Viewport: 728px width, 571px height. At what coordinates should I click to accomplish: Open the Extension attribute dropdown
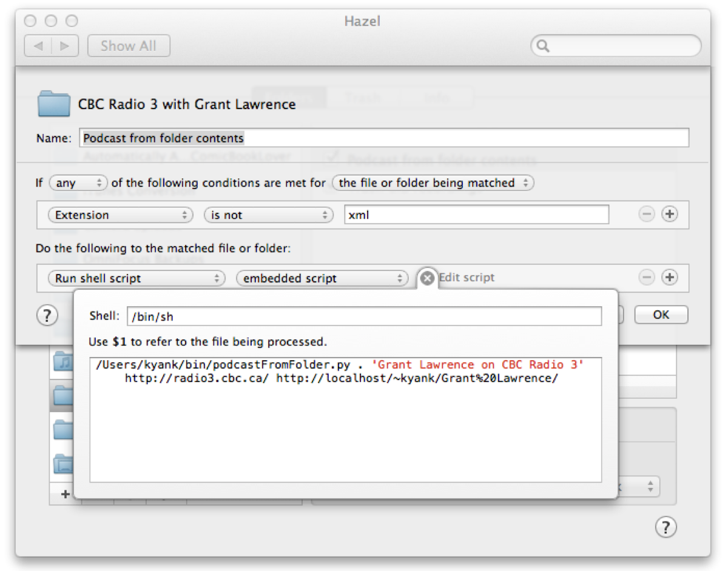coord(120,215)
